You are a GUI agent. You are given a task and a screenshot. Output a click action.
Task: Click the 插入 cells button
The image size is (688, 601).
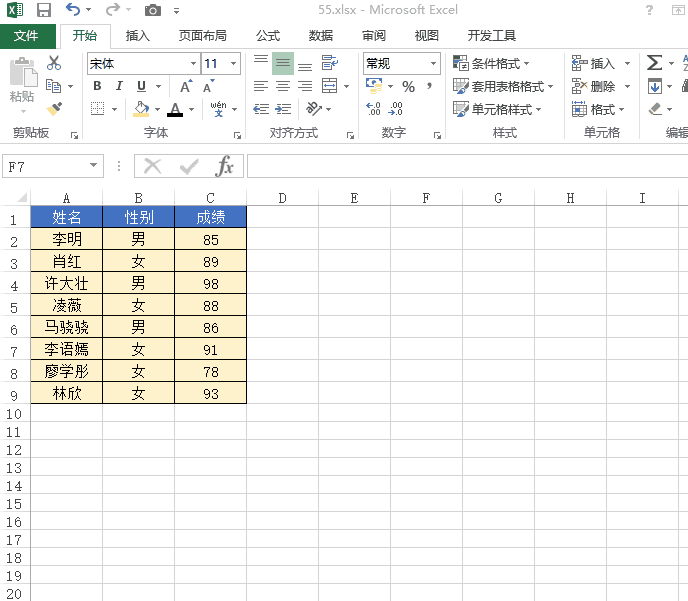click(594, 64)
